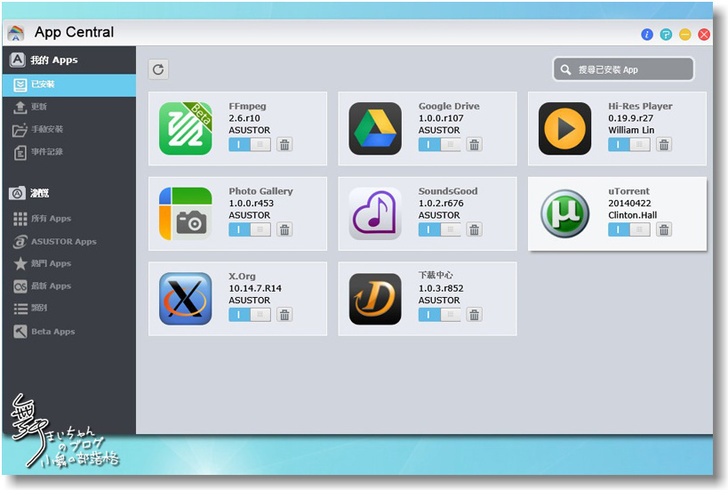Click the Hi-Res Player app name text
This screenshot has height=490, width=728.
[x=640, y=106]
